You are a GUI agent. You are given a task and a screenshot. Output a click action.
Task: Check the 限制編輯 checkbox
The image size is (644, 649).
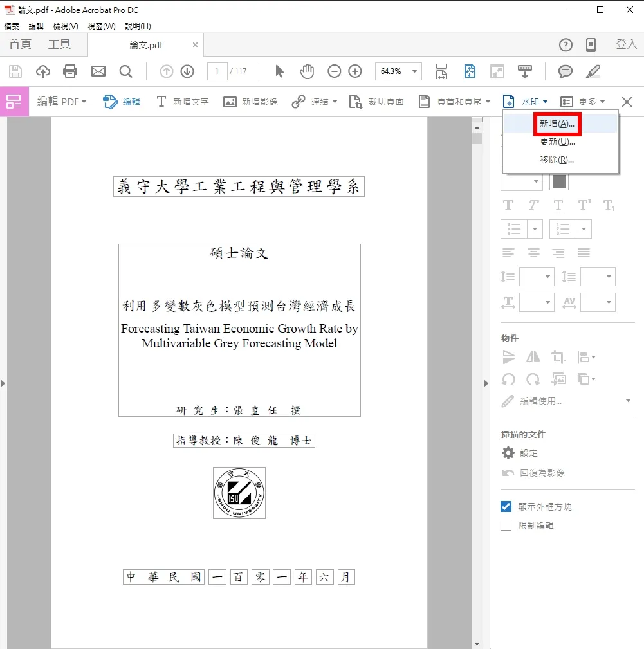[506, 526]
